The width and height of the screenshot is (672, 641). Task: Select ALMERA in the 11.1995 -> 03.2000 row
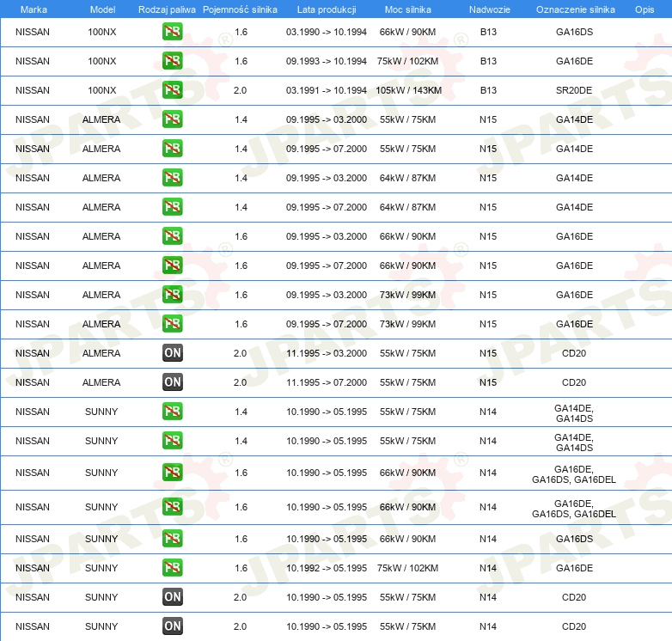point(101,353)
